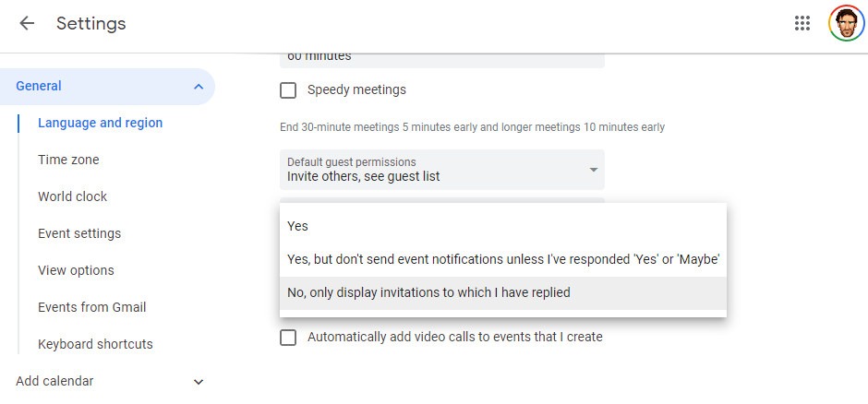Image resolution: width=868 pixels, height=404 pixels.
Task: Jump to World clock section
Action: coord(73,196)
